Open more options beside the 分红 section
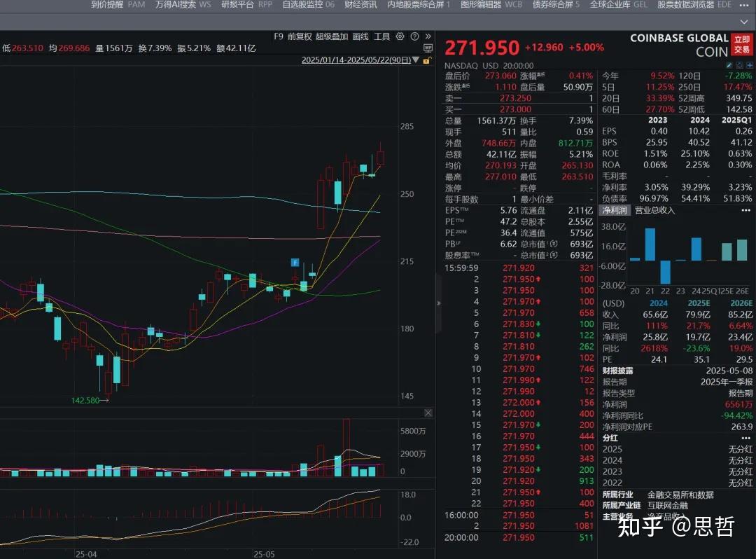 point(745,437)
